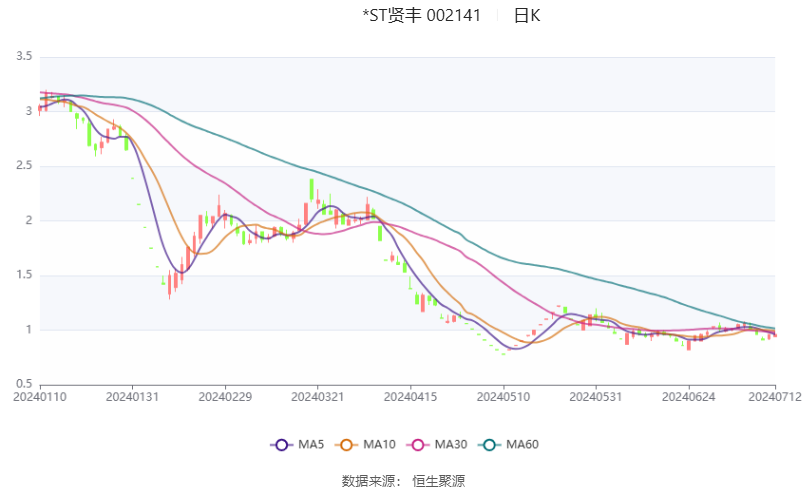Click y-axis value 2
The width and height of the screenshot is (807, 491).
29,220
